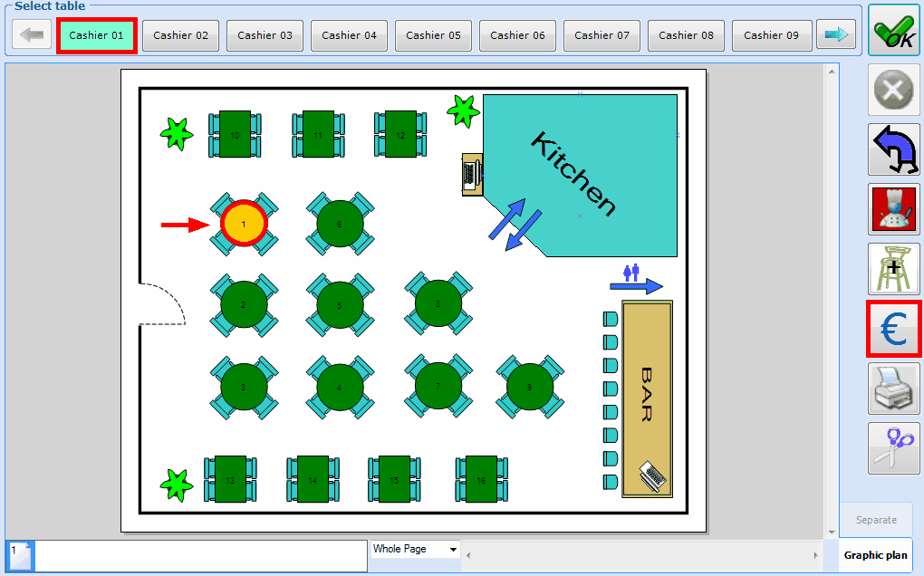The image size is (924, 576).
Task: Click the grey cancel X icon
Action: point(893,91)
